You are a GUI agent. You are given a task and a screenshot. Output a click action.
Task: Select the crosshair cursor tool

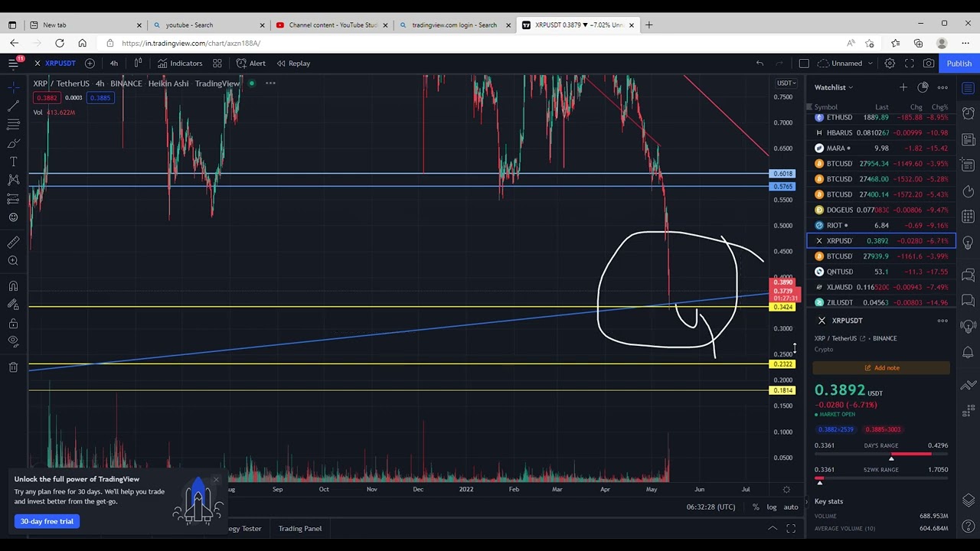pos(13,87)
